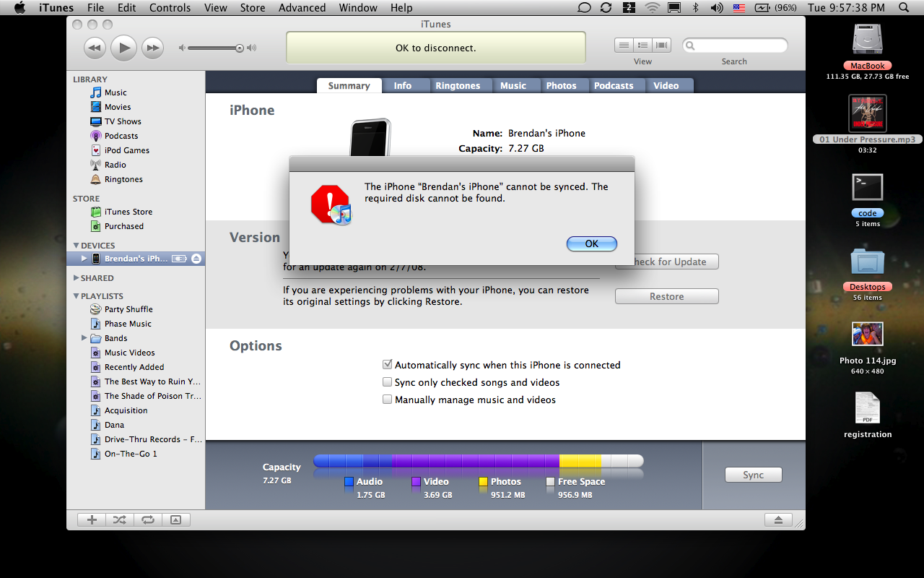Open Bluetooth menu bar status
This screenshot has height=578, width=924.
[696, 8]
